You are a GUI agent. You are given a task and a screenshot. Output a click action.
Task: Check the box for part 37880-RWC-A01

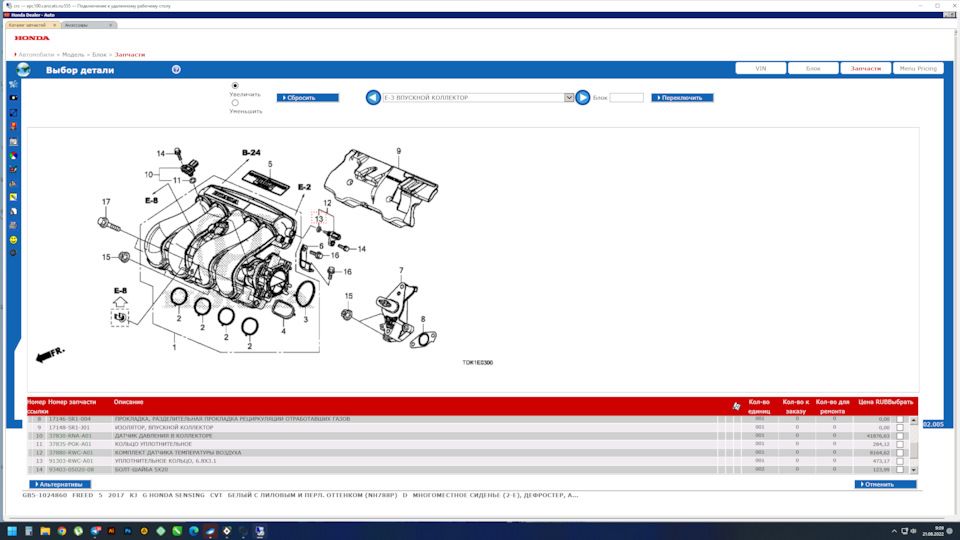(x=899, y=453)
